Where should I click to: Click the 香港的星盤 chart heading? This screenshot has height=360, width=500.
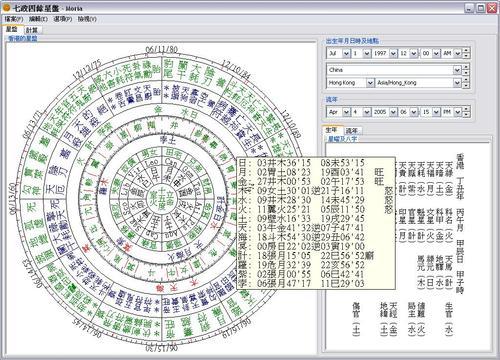pos(23,38)
